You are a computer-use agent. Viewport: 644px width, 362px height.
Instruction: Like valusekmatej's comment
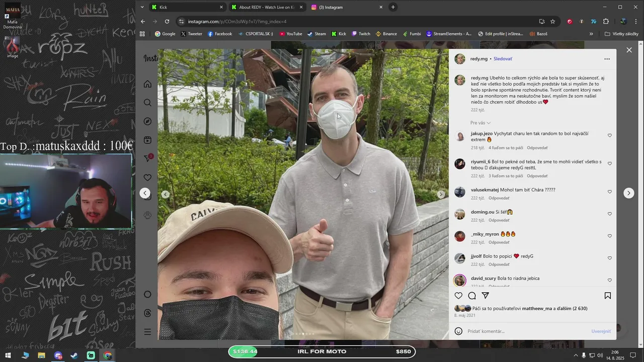click(x=610, y=192)
